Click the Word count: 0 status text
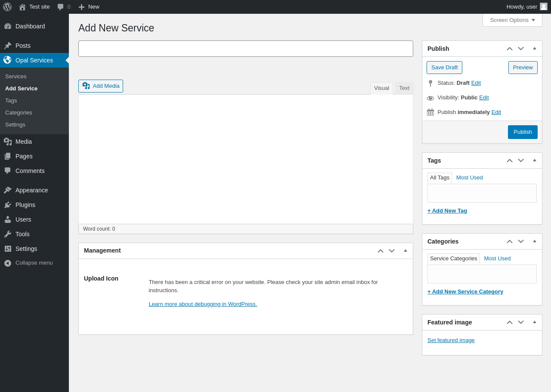The width and height of the screenshot is (551, 392). click(99, 229)
